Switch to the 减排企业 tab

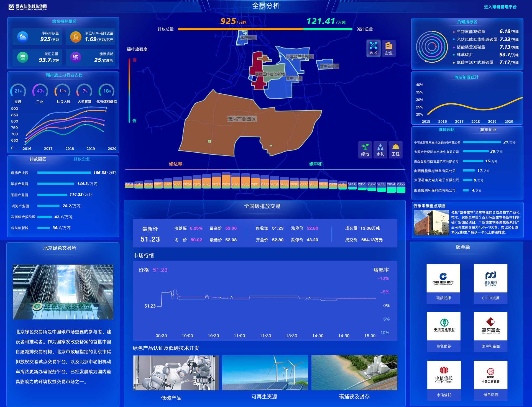click(x=488, y=130)
